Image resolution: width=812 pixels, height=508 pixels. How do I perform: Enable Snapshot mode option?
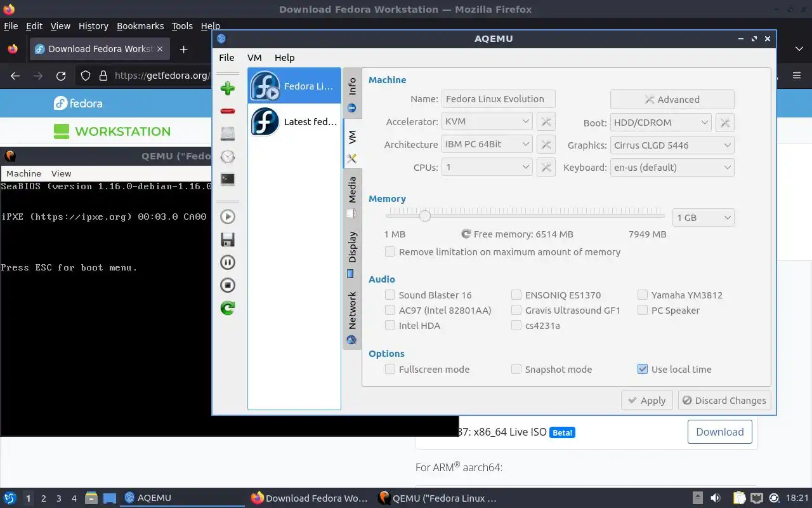[551, 370]
